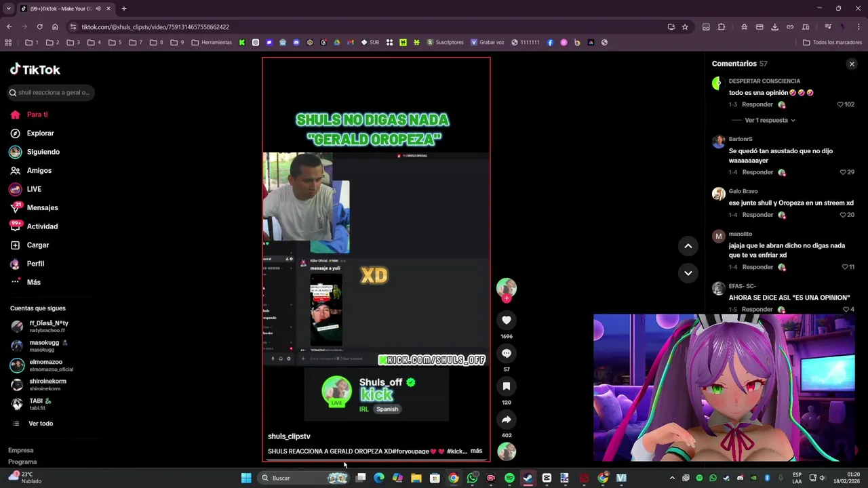The height and width of the screenshot is (488, 868).
Task: Open the Empresa footer link
Action: point(20,450)
